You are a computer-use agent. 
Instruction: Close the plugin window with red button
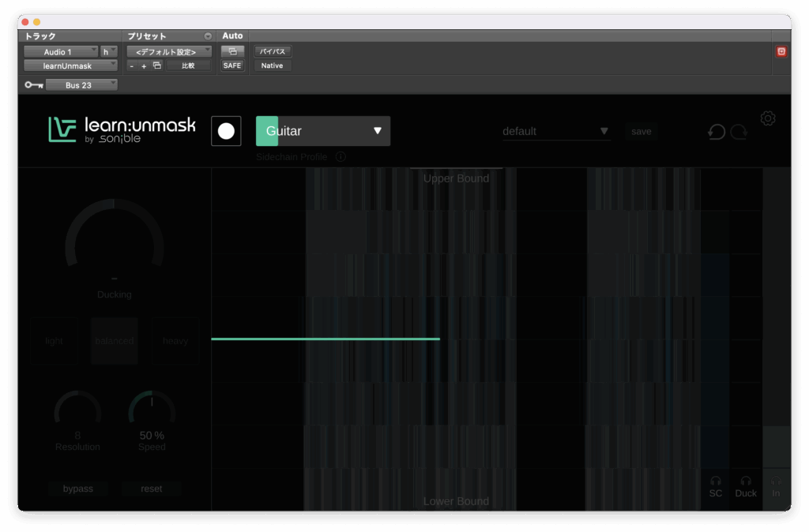[x=25, y=22]
